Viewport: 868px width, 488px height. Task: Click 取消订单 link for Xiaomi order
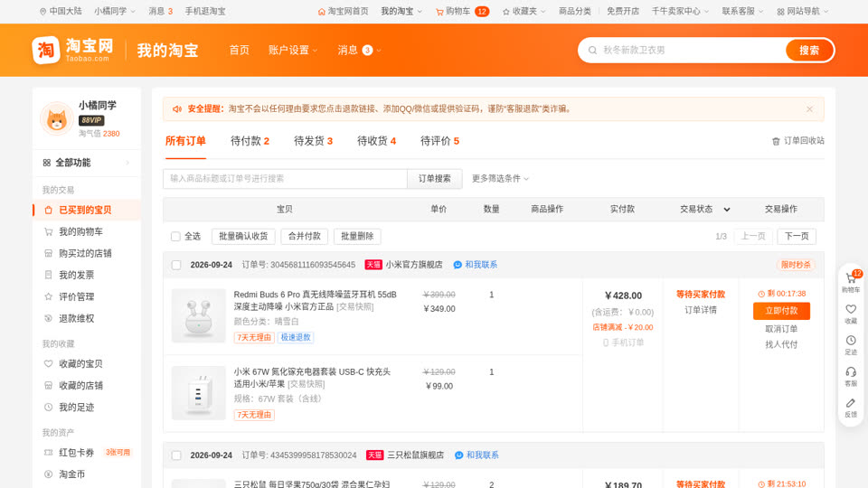[781, 329]
